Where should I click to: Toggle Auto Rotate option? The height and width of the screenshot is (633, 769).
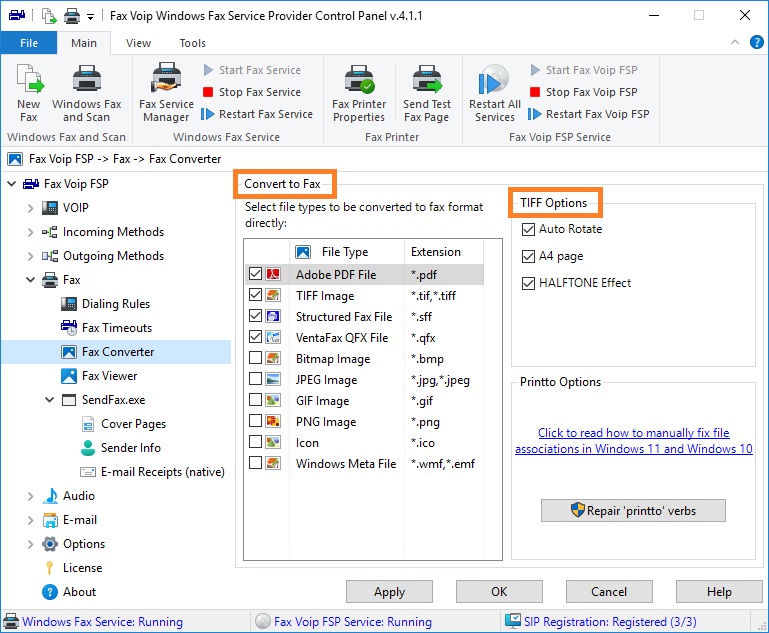click(528, 229)
